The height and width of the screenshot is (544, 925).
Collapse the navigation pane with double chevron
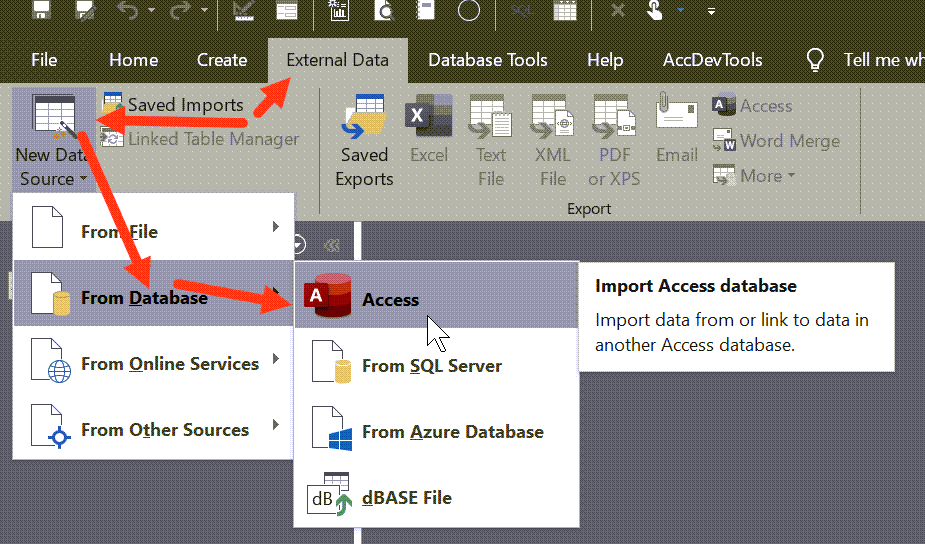pyautogui.click(x=332, y=245)
